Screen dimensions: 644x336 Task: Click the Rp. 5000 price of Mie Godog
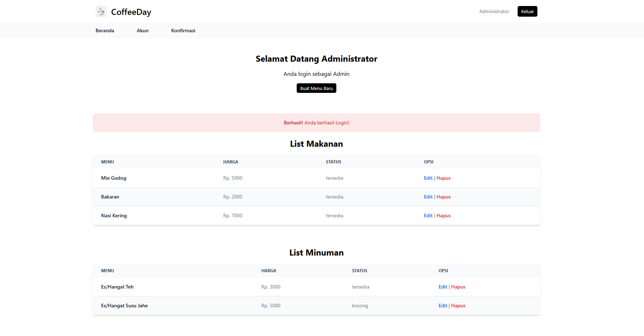tap(233, 178)
